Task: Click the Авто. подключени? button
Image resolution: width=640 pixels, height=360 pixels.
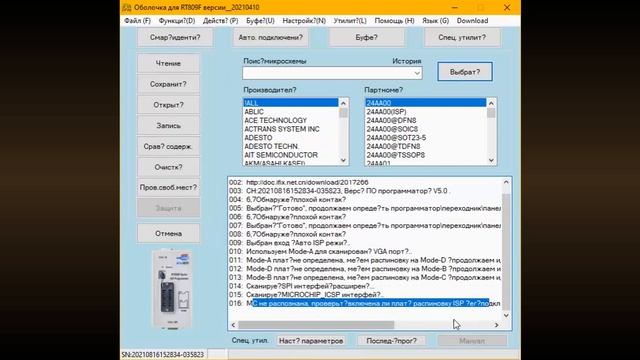Action: 271,38
